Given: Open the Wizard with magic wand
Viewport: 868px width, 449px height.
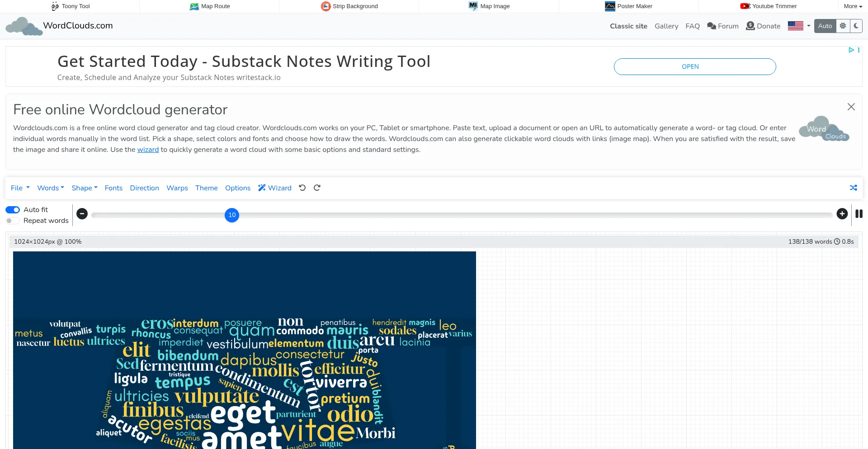Looking at the screenshot, I should [x=275, y=188].
